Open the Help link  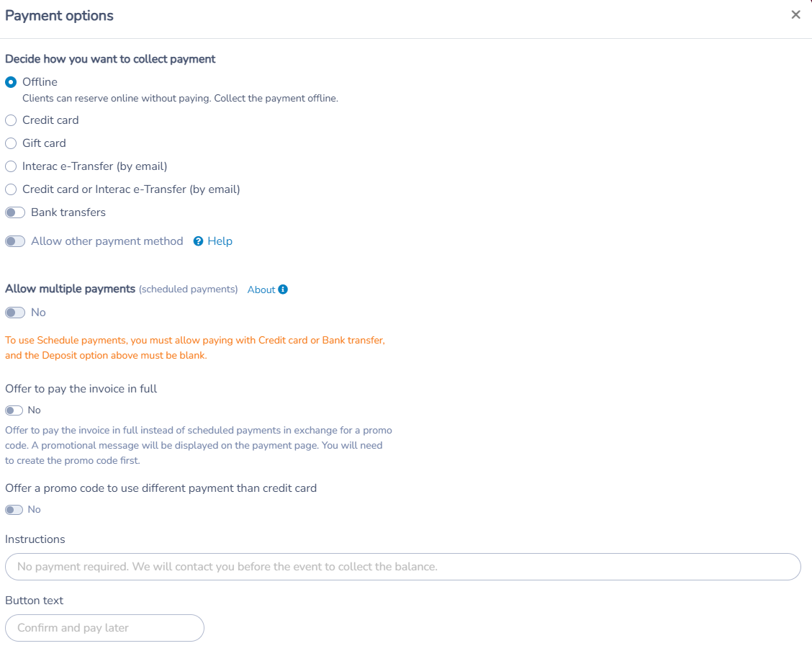click(220, 241)
